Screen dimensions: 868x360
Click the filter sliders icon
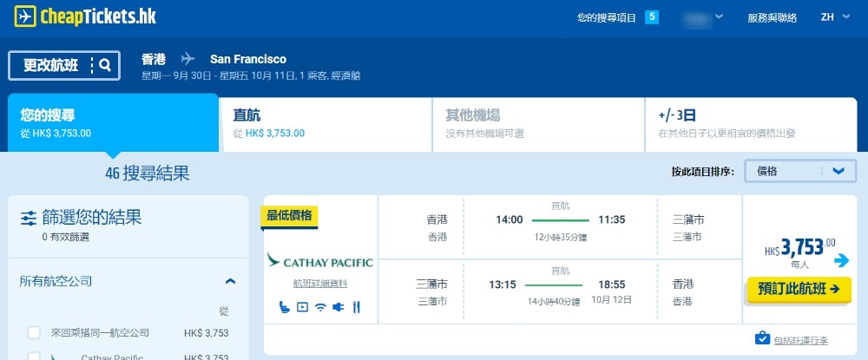[x=29, y=218]
